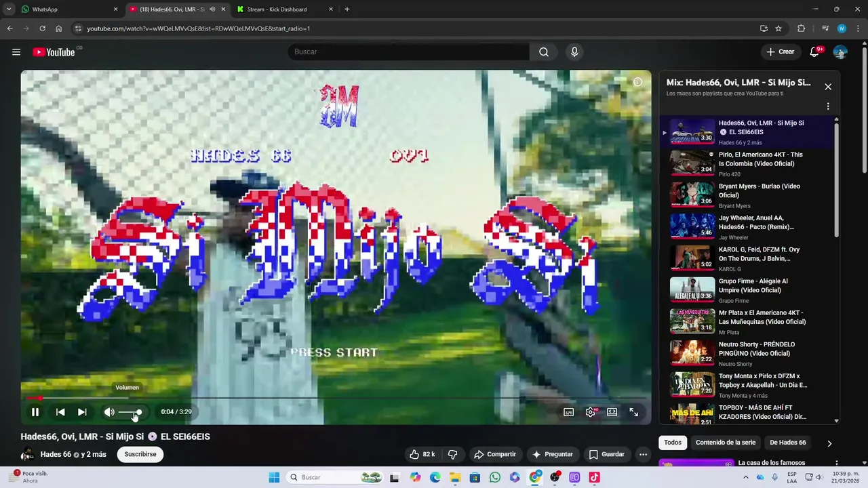
Task: Open Windows Start menu
Action: [x=274, y=477]
